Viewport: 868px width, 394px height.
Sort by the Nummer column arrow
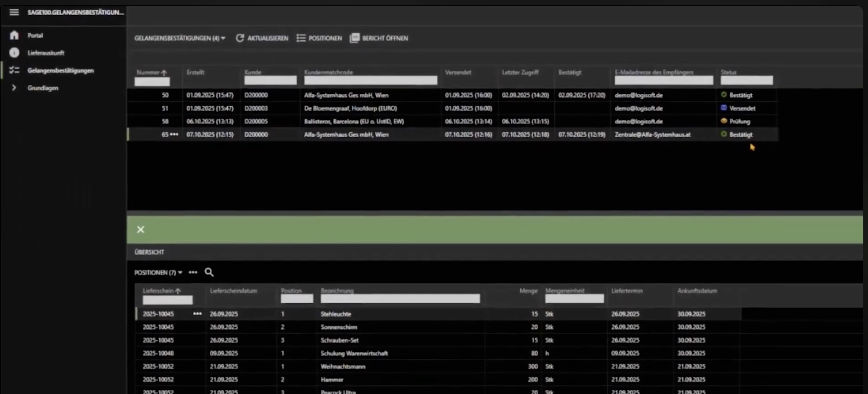[164, 72]
